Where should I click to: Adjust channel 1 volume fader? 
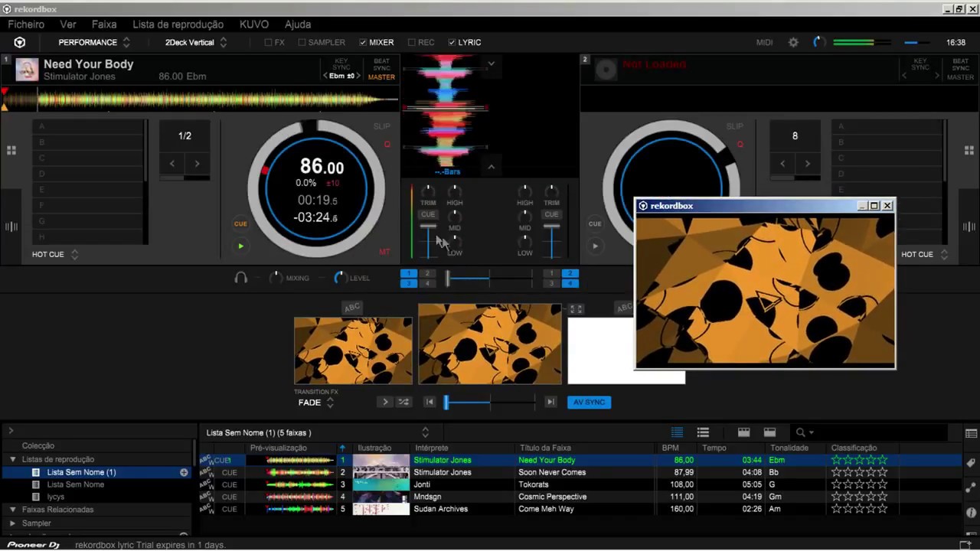tap(428, 227)
